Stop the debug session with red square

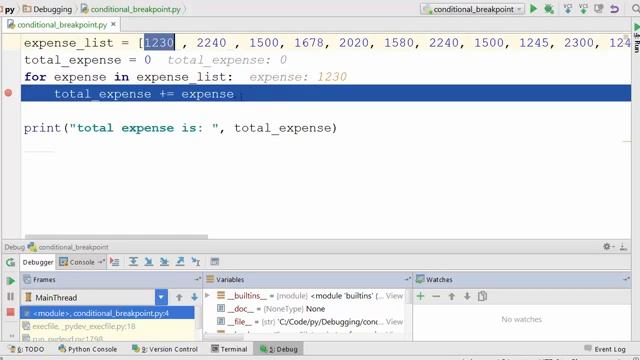click(11, 312)
